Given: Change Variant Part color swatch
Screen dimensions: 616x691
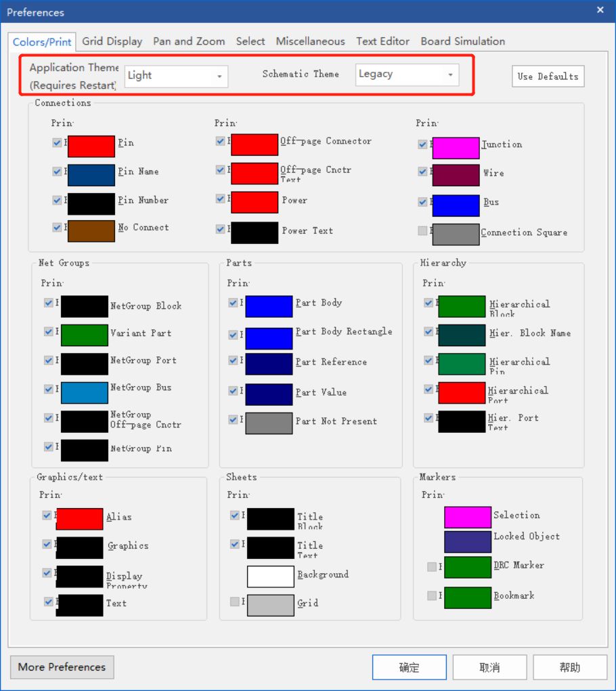Looking at the screenshot, I should pos(85,335).
